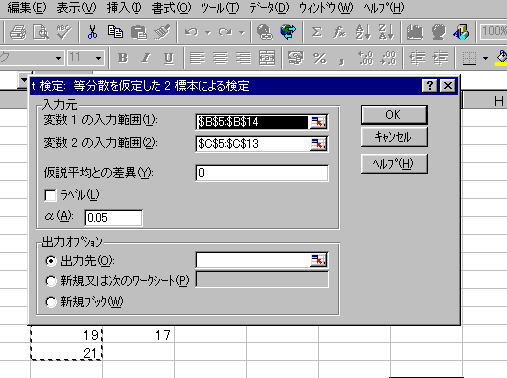Select the AutoSum sigma icon
The height and width of the screenshot is (378, 507).
pos(317,32)
